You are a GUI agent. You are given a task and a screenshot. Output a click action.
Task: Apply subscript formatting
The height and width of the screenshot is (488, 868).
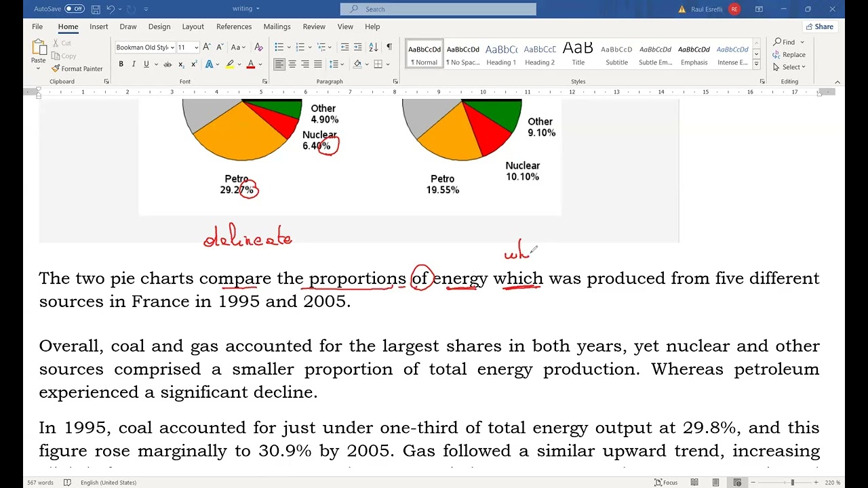pyautogui.click(x=181, y=64)
